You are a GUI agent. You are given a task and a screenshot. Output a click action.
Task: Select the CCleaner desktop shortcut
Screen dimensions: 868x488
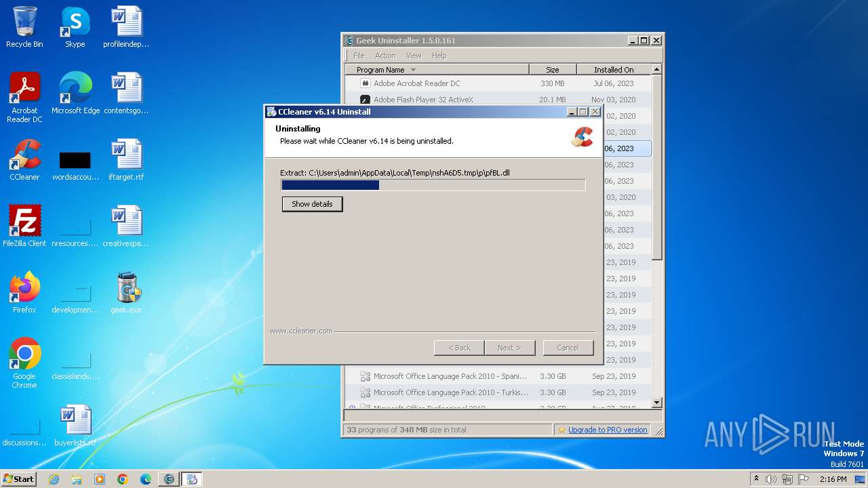24,160
